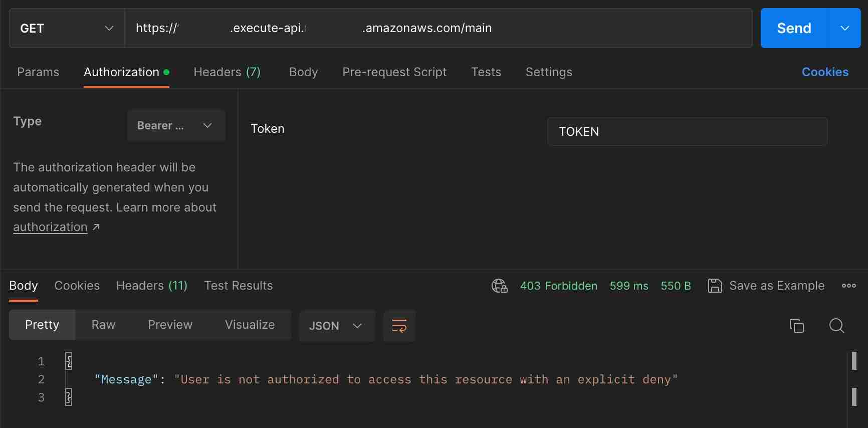Click the copy response body icon

(x=796, y=326)
